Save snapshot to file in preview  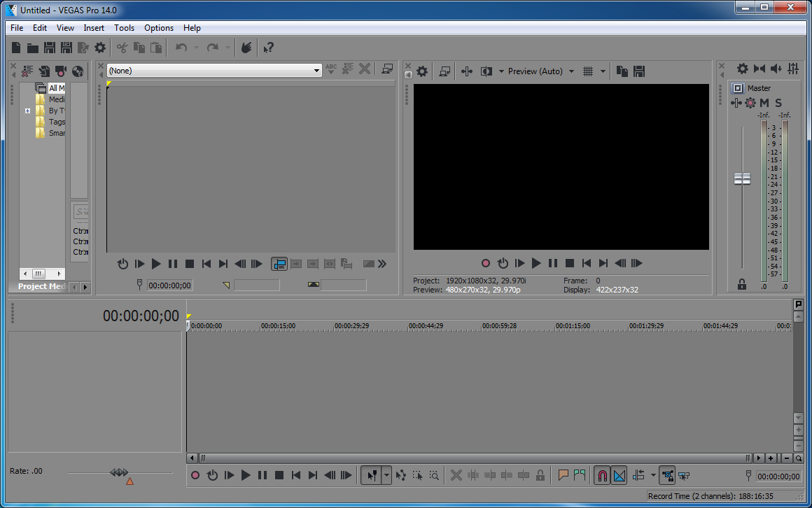coord(639,71)
